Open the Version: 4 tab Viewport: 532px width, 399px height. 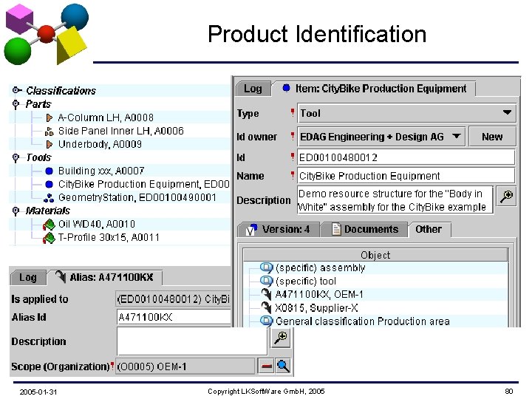pyautogui.click(x=279, y=230)
